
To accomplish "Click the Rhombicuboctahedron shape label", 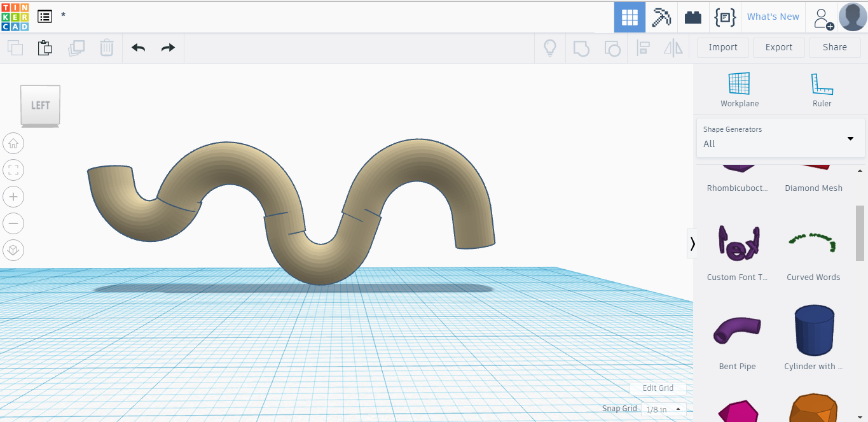I will 738,188.
